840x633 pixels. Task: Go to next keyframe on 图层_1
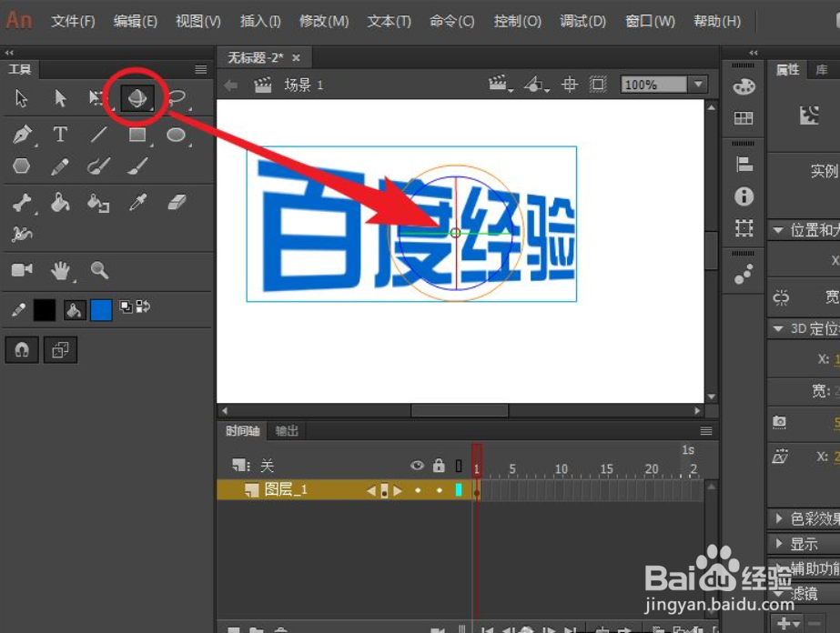[398, 490]
